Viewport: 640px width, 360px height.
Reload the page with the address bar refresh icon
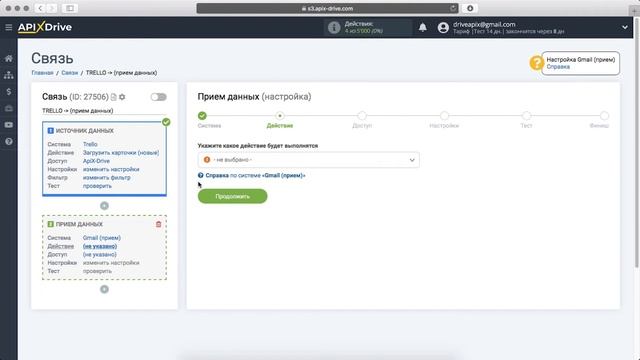(x=453, y=8)
